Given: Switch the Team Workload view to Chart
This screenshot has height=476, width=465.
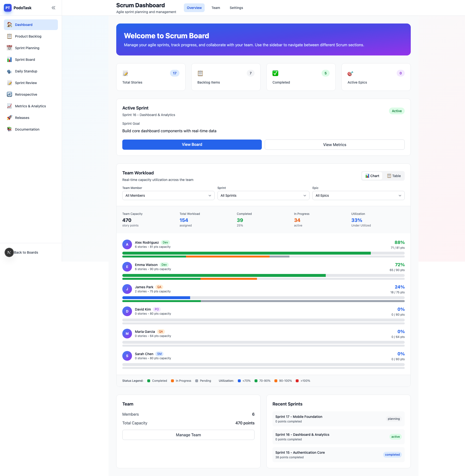Looking at the screenshot, I should coord(372,176).
